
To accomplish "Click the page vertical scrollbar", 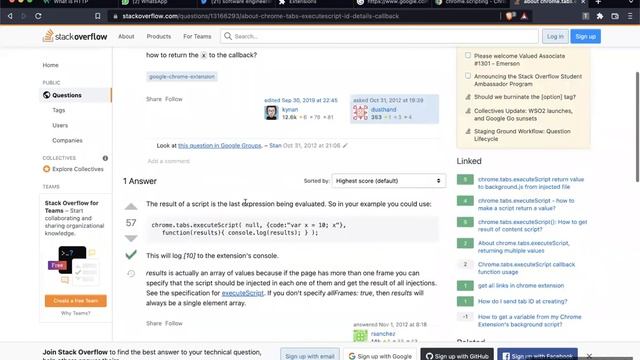I will 638,127.
